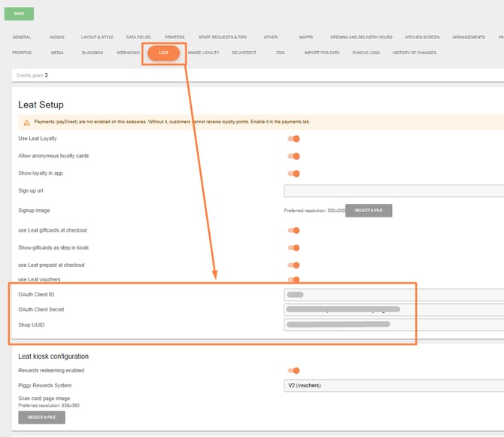Go to the Webhooks tab

click(128, 53)
